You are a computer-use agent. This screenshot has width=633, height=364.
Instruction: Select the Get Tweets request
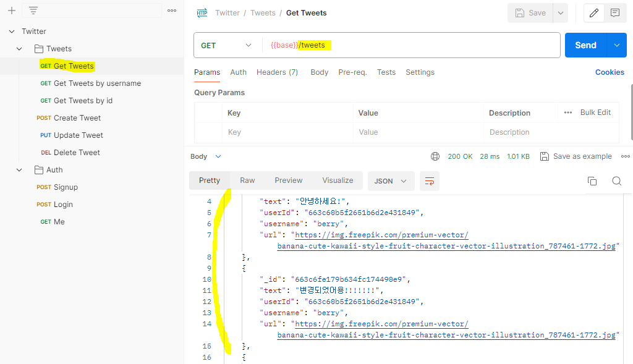pyautogui.click(x=91, y=66)
